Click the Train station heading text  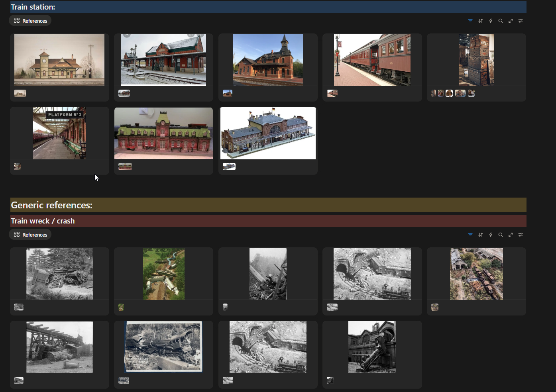(33, 7)
